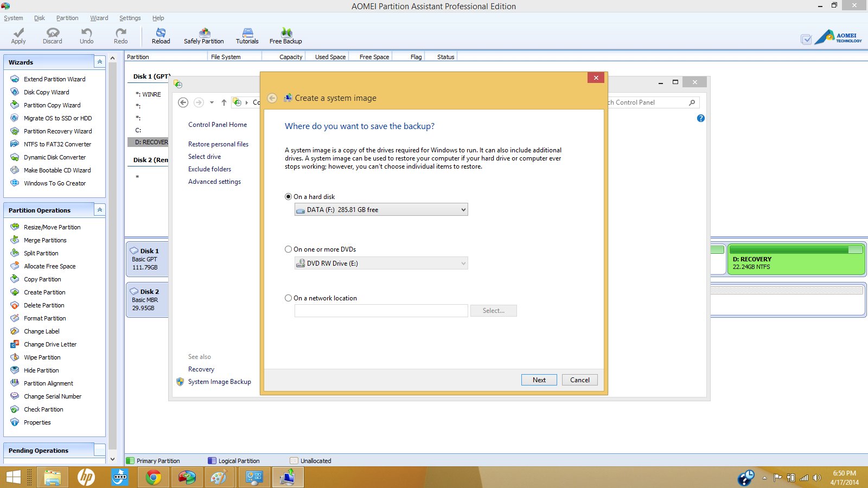868x488 pixels.
Task: Open Control Panel help icon
Action: point(701,118)
